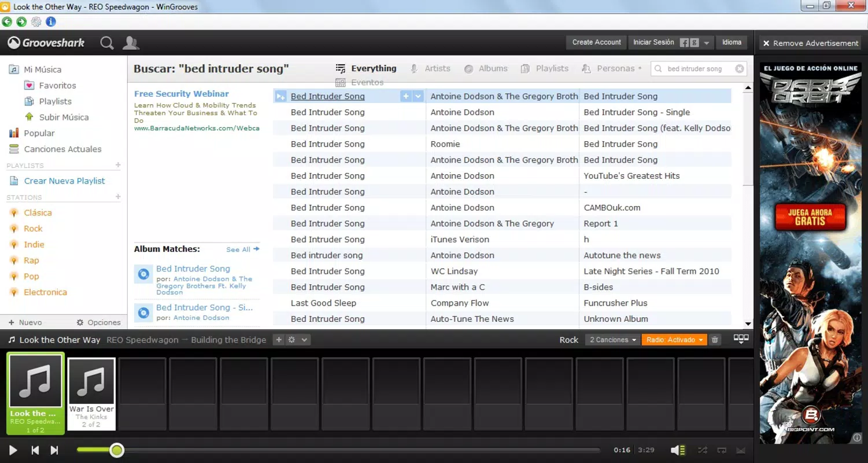
Task: Add current song with plus in player bar
Action: click(x=279, y=340)
